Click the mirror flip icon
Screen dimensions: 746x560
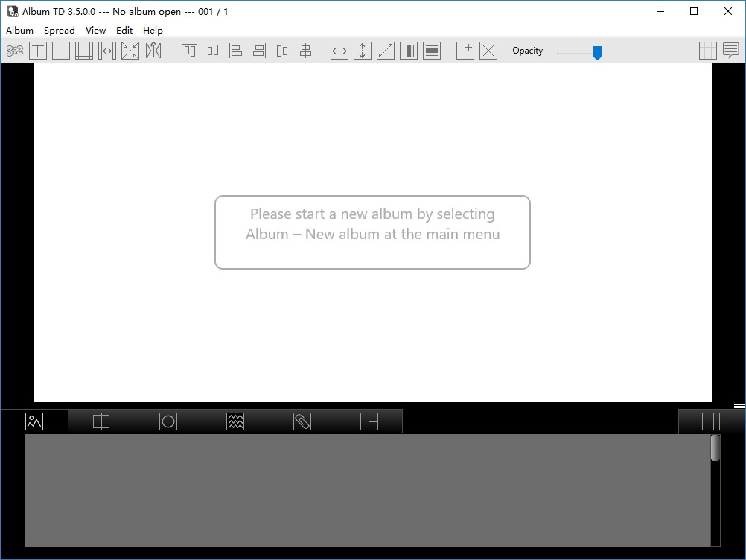[153, 51]
